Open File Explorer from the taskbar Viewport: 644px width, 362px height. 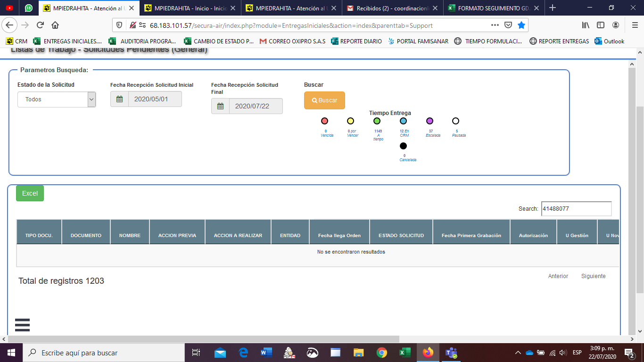[359, 353]
